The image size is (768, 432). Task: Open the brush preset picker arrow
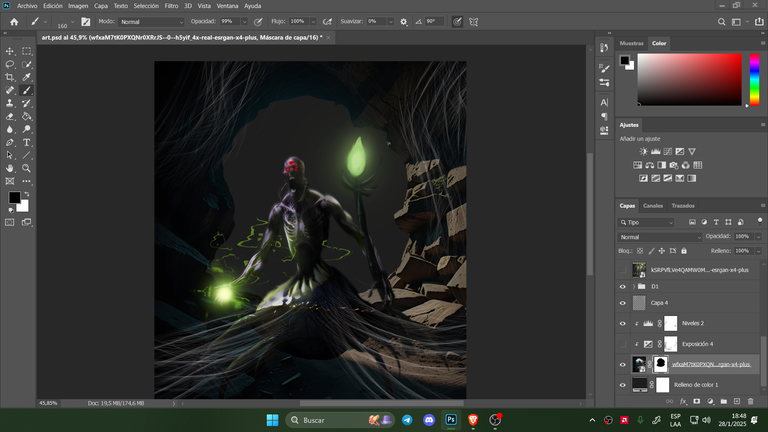coord(72,22)
